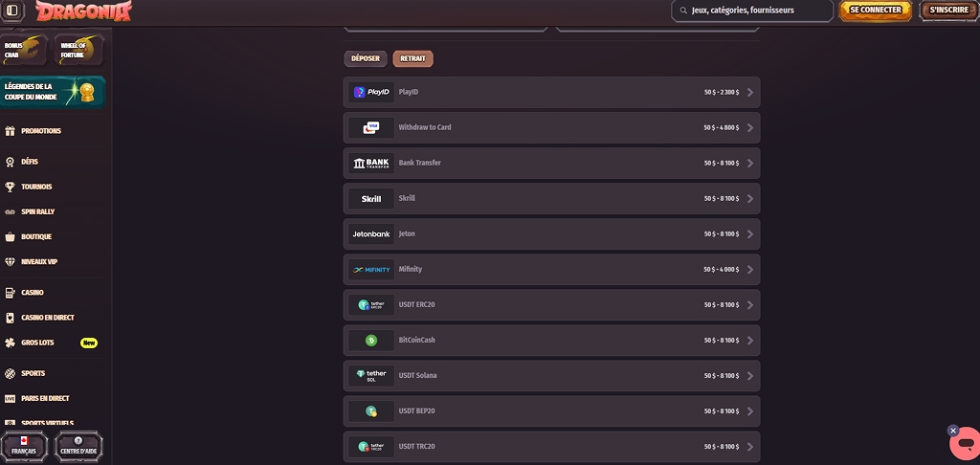The height and width of the screenshot is (465, 980).
Task: Switch to the Déposer tab
Action: (x=366, y=58)
